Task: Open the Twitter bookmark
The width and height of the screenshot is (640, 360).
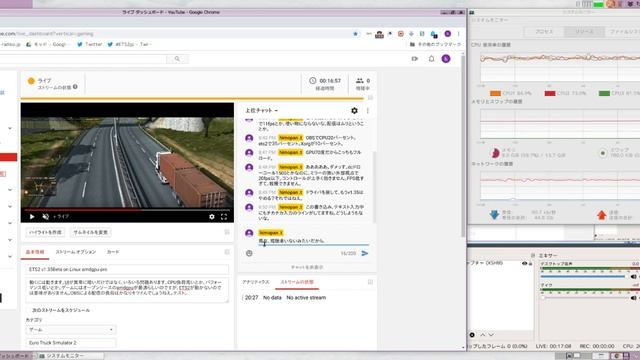Action: [x=89, y=44]
